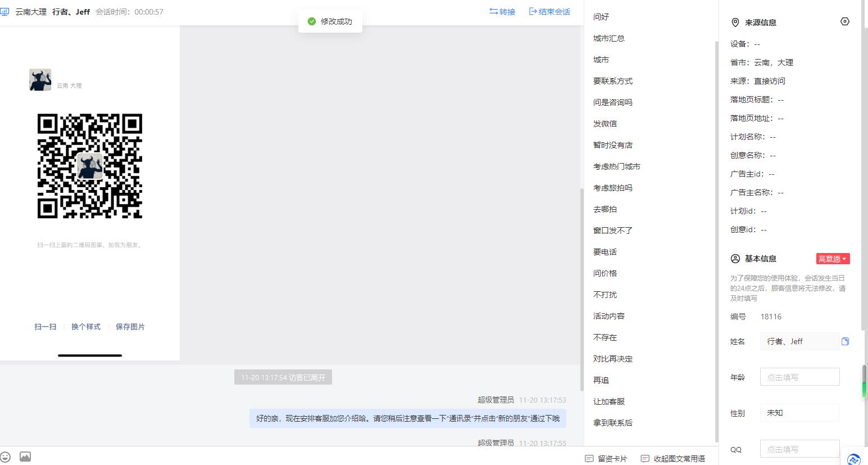Select the 城市 quick reply
868x465 pixels.
coord(601,60)
